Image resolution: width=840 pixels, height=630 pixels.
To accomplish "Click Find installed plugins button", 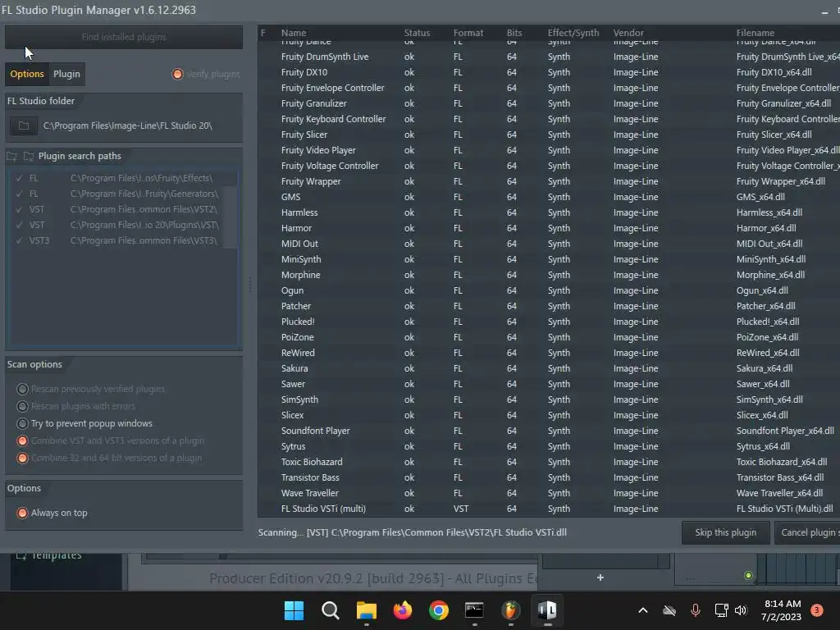I will point(124,37).
